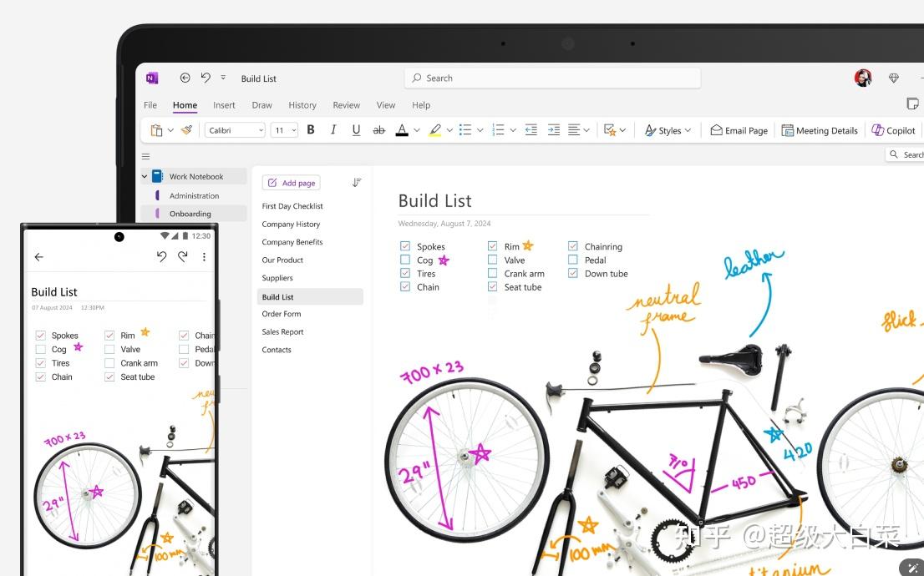Screen dimensions: 924x576
Task: Toggle Underline formatting
Action: pos(356,130)
